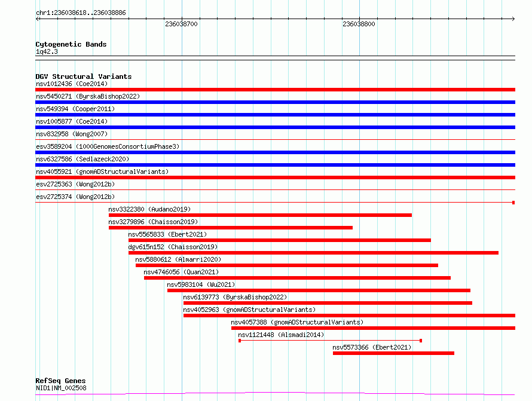Select the 1q42.3 band label
The height and width of the screenshot is (401, 532).
(x=47, y=51)
